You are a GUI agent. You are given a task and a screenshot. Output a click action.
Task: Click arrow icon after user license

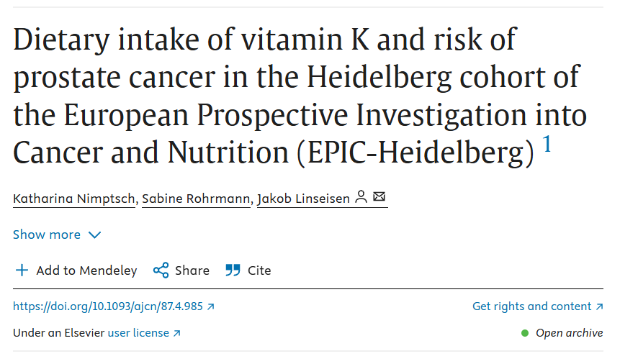pyautogui.click(x=177, y=333)
